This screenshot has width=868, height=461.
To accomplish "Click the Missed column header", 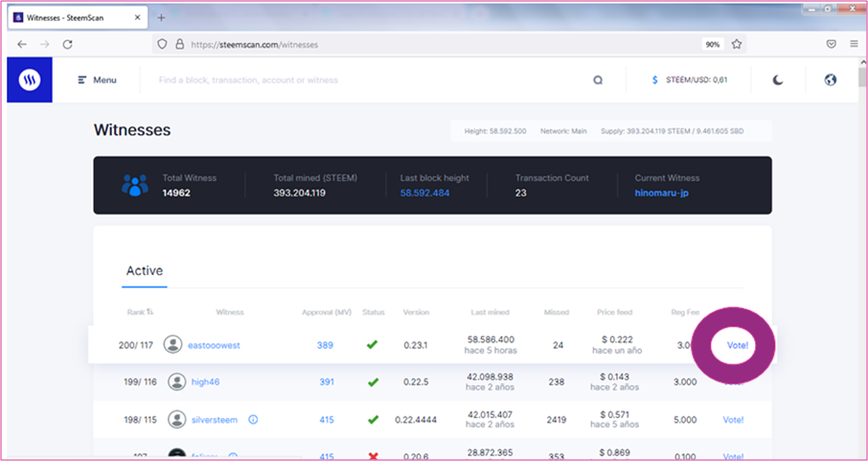I will pyautogui.click(x=557, y=311).
